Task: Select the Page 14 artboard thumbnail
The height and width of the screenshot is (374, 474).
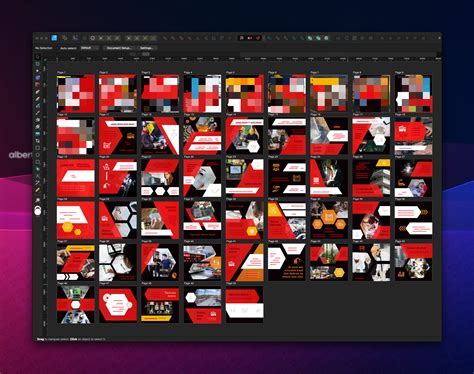Action: 245,136
